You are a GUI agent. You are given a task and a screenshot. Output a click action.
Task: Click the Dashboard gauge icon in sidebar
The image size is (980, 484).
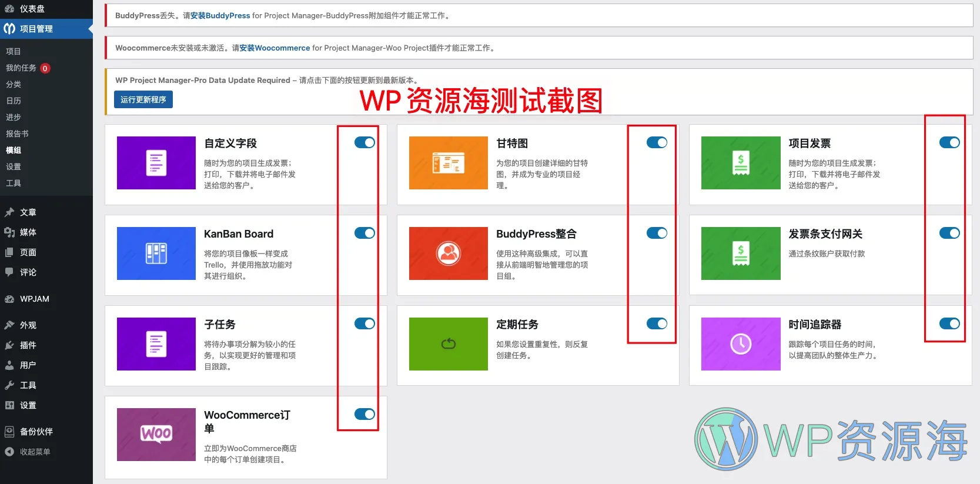(9, 9)
